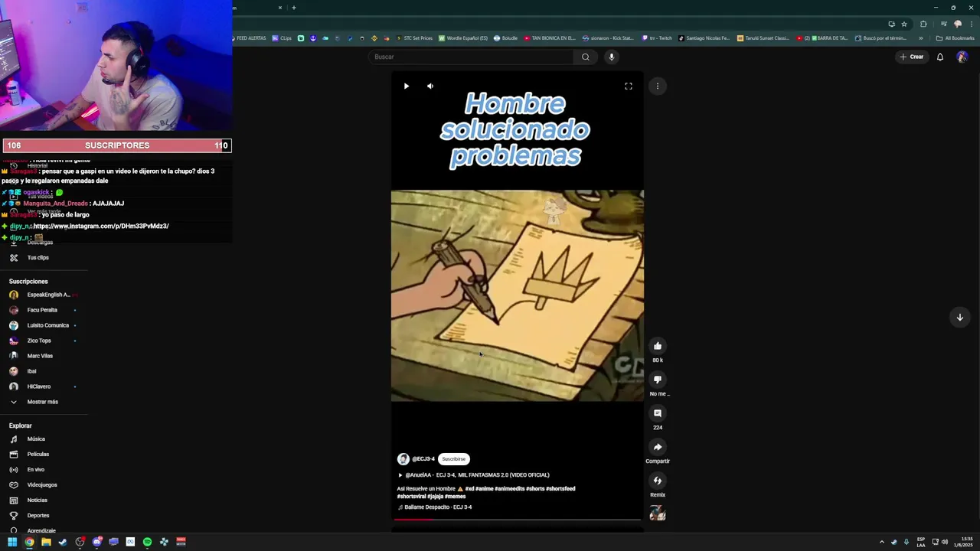Open the taskbar volume control

(944, 542)
